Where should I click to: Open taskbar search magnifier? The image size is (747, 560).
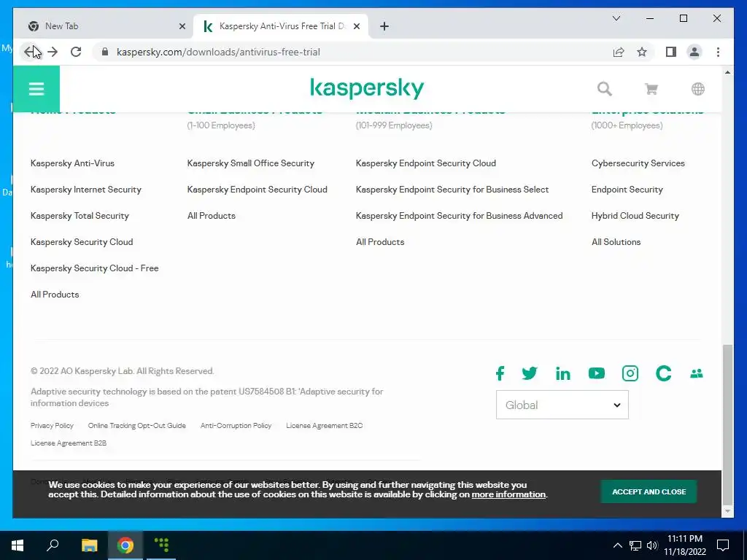[53, 545]
